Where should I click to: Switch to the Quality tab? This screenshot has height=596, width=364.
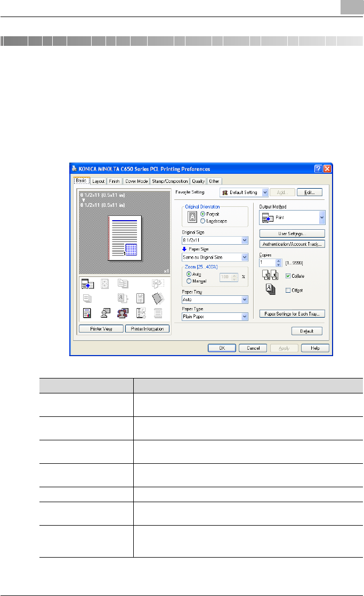(198, 181)
